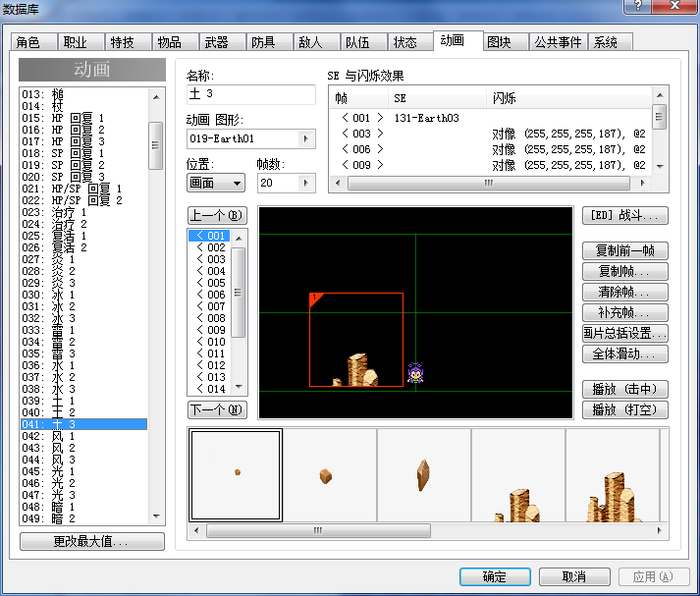Click the 补充帧 button

pos(625,312)
